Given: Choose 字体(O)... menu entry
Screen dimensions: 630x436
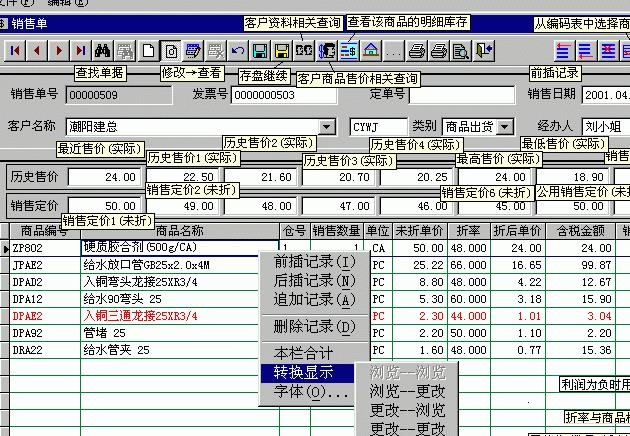Looking at the screenshot, I should coord(310,392).
